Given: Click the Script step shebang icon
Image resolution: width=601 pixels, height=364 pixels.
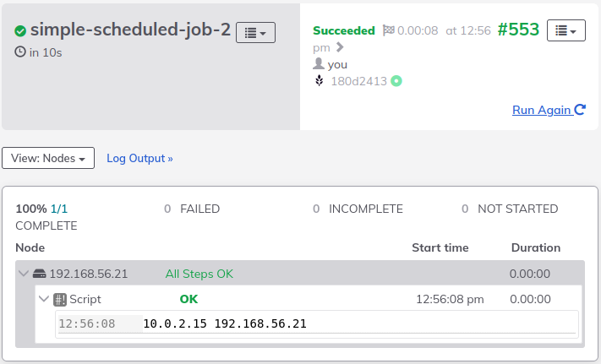Looking at the screenshot, I should tap(60, 299).
